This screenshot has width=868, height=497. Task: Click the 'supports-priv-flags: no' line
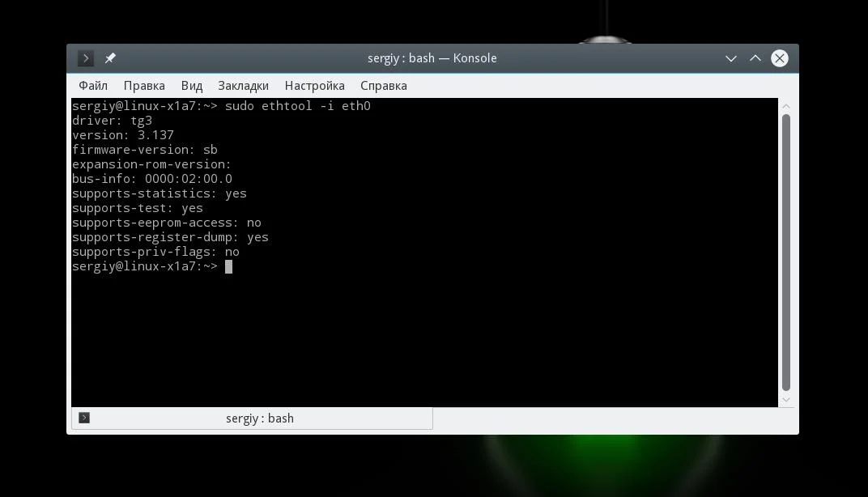[155, 252]
